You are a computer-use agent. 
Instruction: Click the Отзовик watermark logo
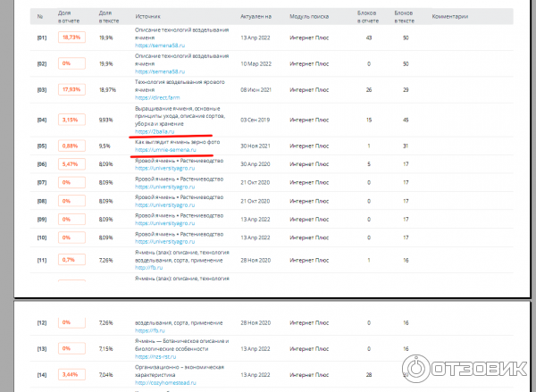[465, 369]
